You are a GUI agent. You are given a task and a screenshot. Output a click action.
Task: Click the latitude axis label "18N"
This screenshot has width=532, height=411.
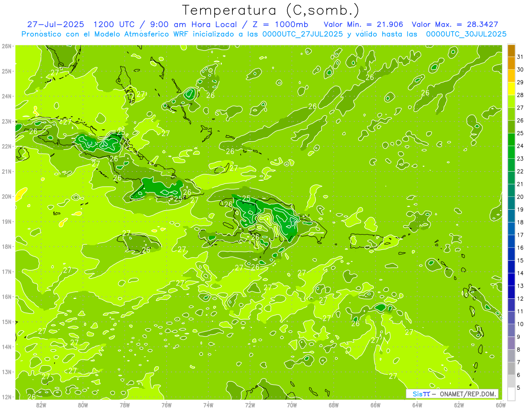click(x=7, y=247)
